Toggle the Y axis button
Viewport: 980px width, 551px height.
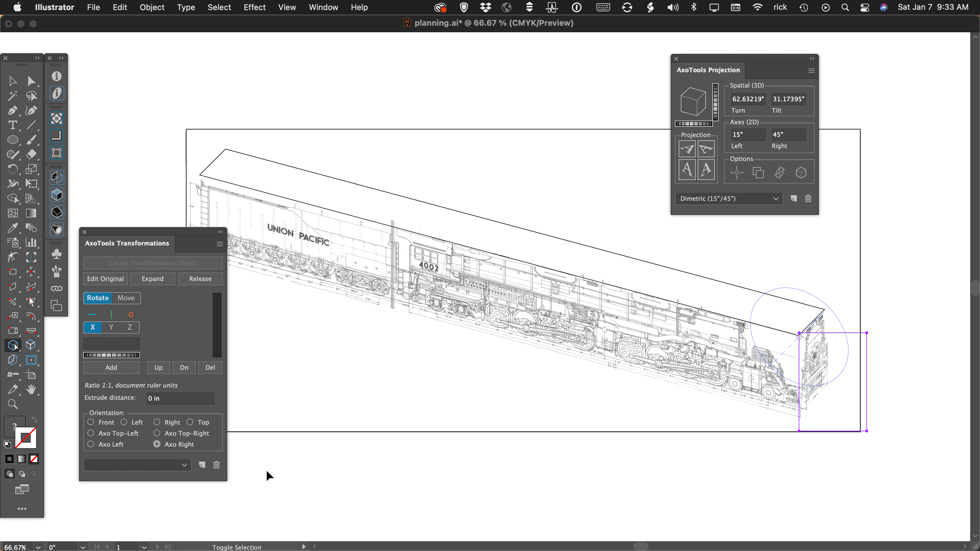(111, 327)
